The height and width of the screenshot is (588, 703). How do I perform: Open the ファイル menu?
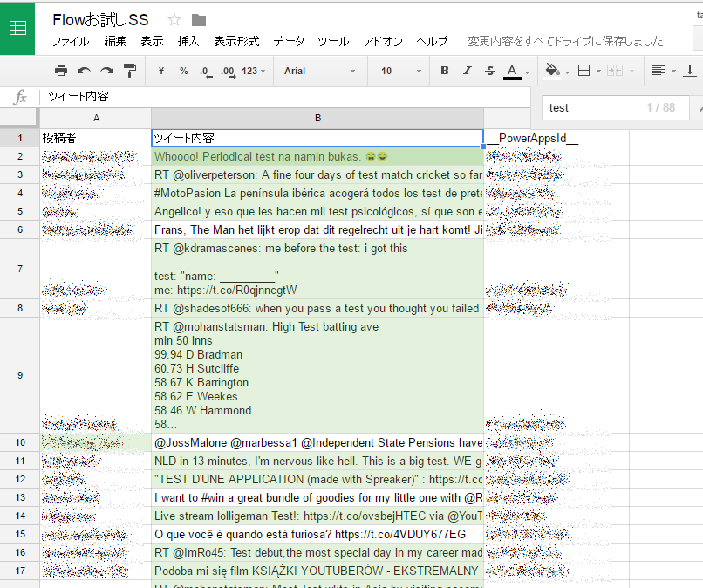71,42
